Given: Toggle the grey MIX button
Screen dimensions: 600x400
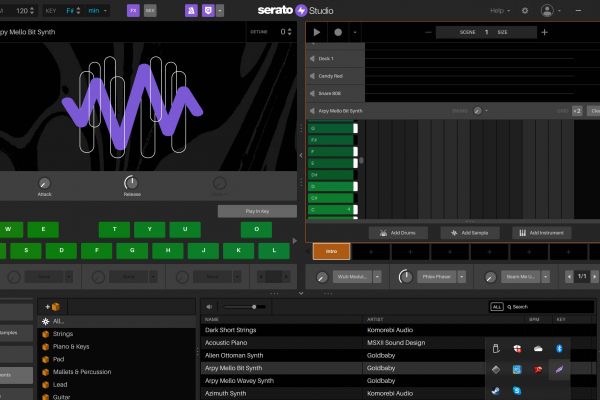Looking at the screenshot, I should coord(150,10).
